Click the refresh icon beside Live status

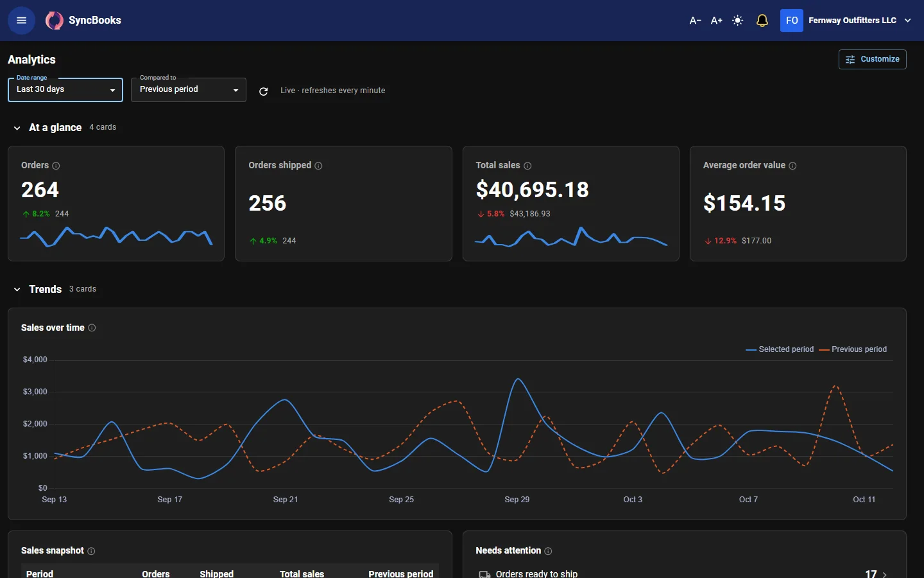(x=263, y=91)
